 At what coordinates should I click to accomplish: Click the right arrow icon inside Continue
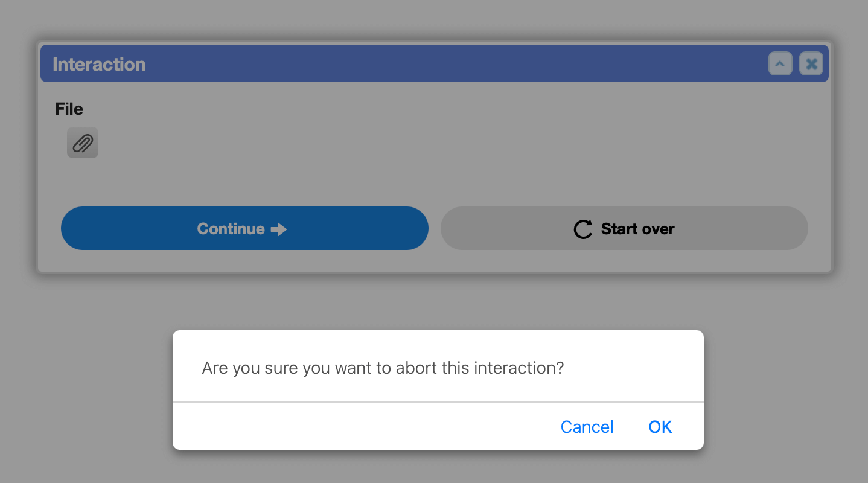pos(278,229)
